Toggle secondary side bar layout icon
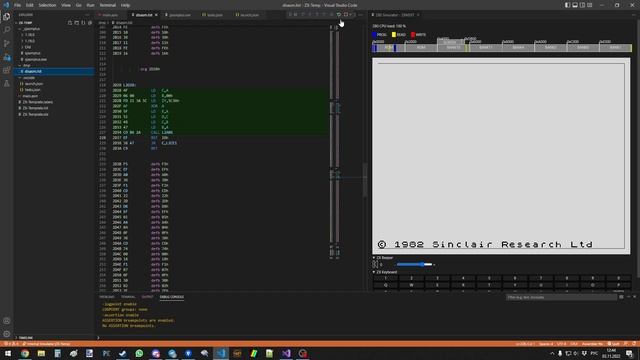This screenshot has height=360, width=640. (x=582, y=5)
